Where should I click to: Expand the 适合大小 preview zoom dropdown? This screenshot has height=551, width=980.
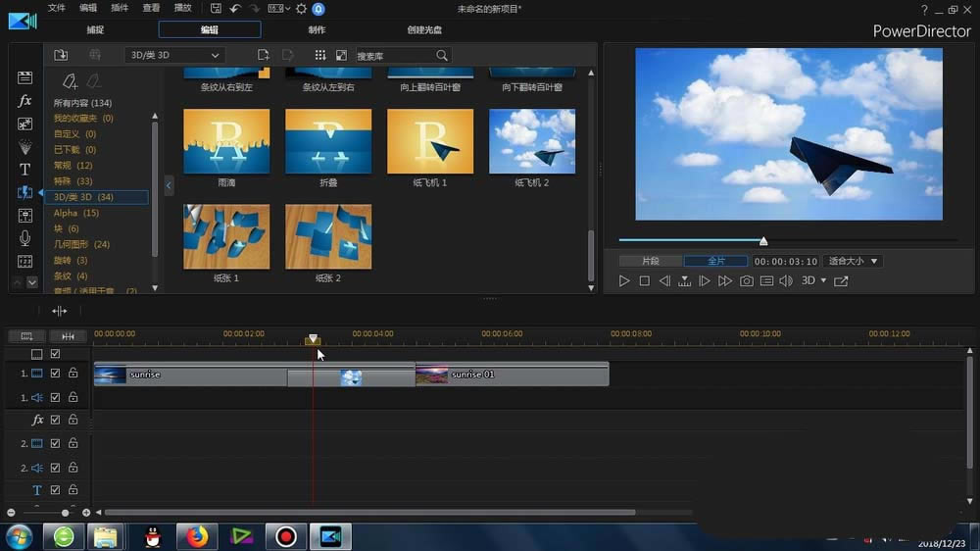(x=853, y=261)
